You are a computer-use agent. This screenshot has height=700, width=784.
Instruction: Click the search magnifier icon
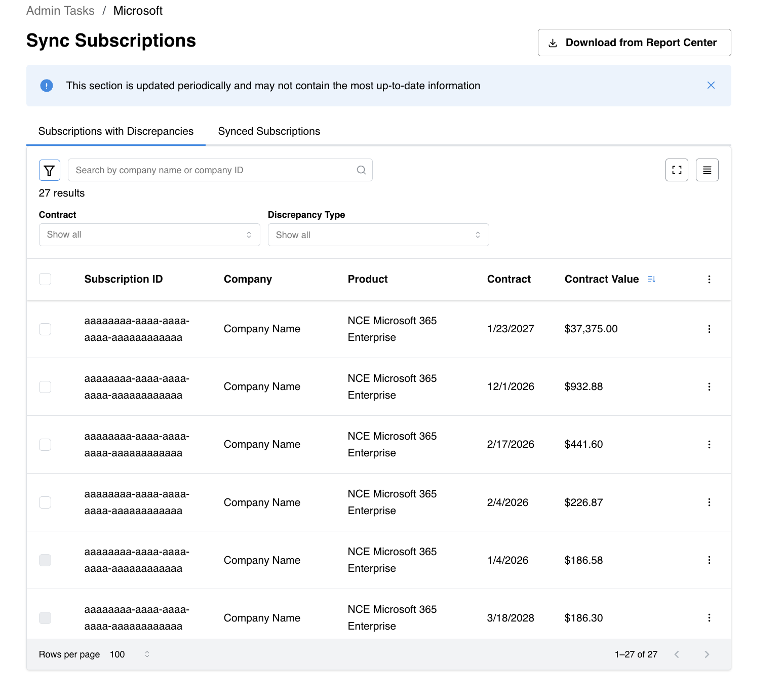361,170
